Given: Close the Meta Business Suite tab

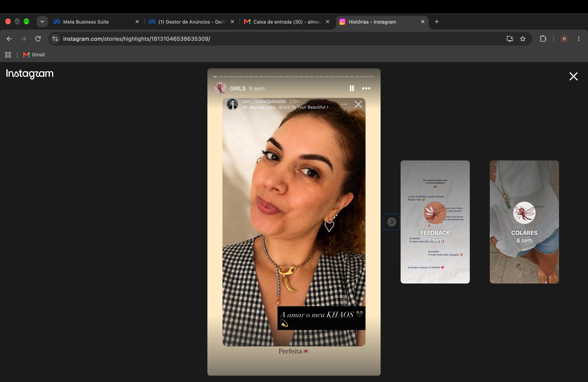Looking at the screenshot, I should [x=137, y=22].
